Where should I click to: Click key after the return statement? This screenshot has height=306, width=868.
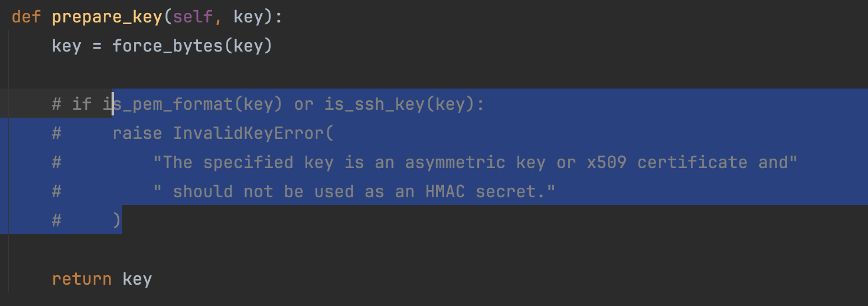tap(137, 279)
